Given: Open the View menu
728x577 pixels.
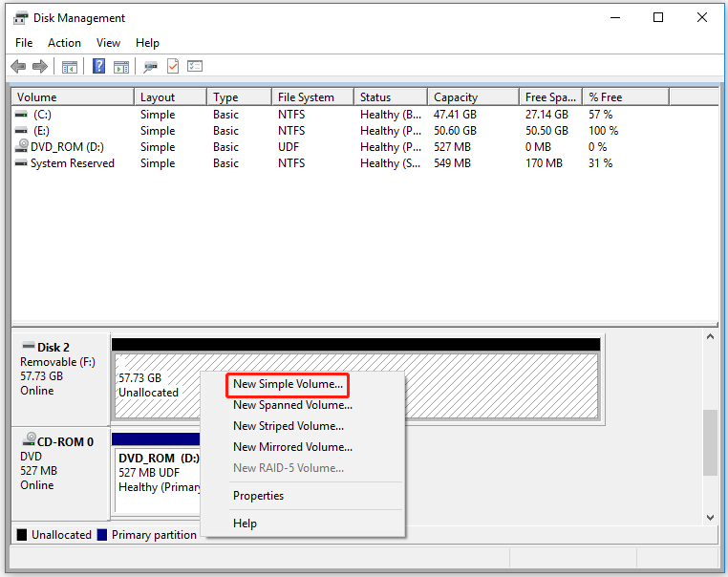Looking at the screenshot, I should pyautogui.click(x=108, y=43).
